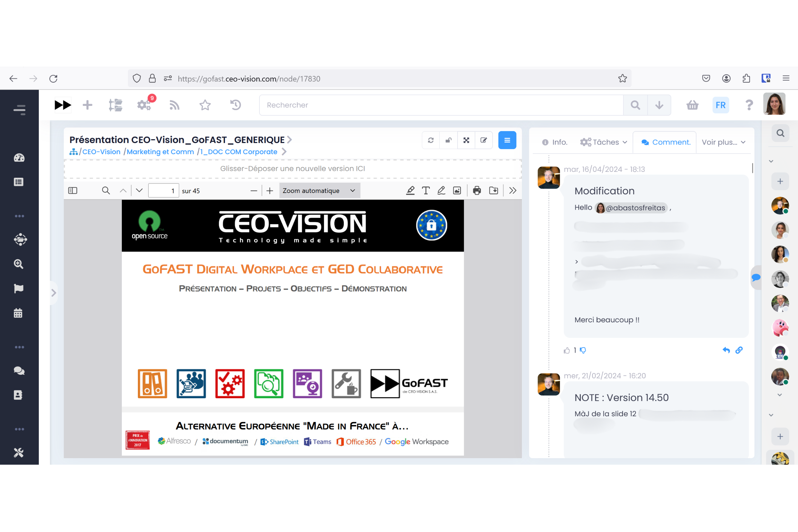Click the fullscreen expand icon for document
798x532 pixels.
466,140
